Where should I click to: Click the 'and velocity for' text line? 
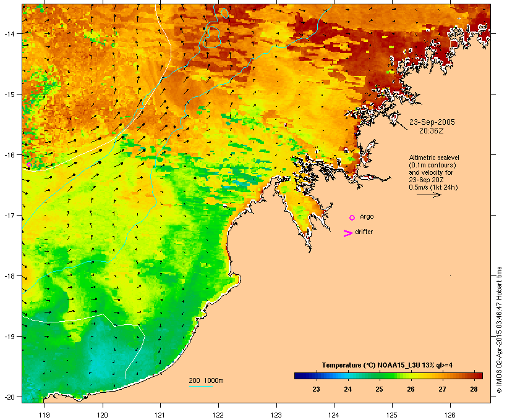click(x=431, y=172)
